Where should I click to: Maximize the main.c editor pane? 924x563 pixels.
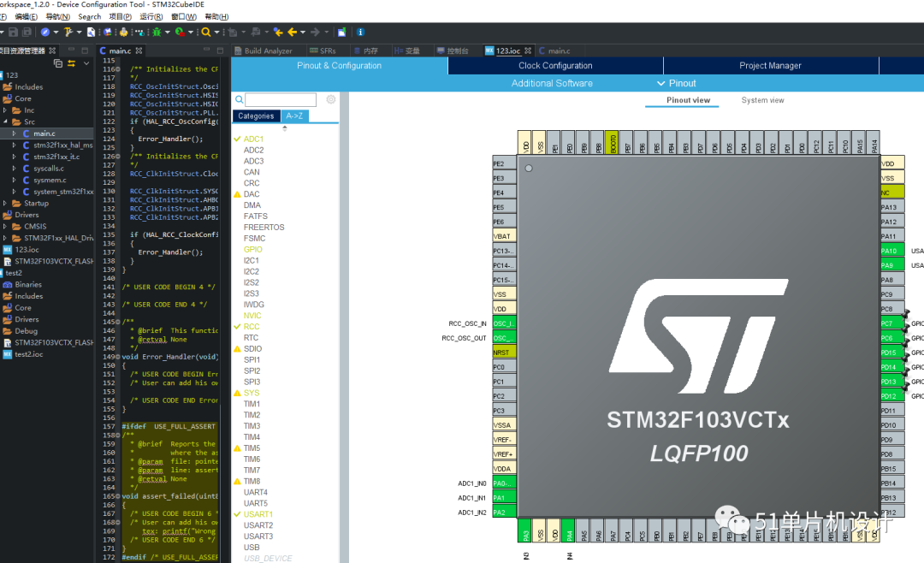click(x=220, y=50)
